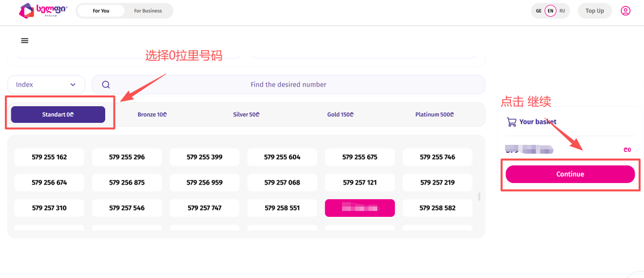
Task: Click the pink Continue button
Action: tap(570, 174)
